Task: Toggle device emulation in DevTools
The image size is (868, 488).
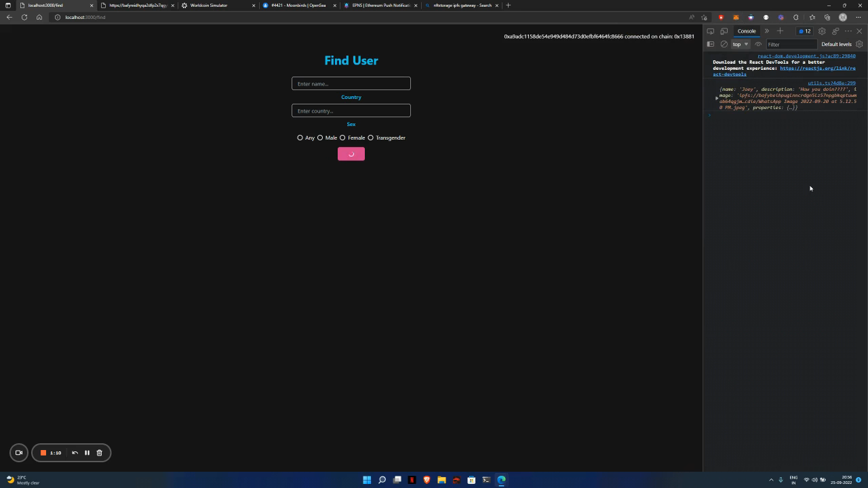Action: coord(724,31)
